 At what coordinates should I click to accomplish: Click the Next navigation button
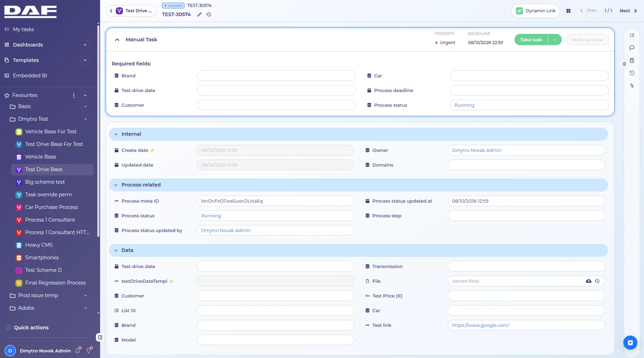click(x=628, y=11)
